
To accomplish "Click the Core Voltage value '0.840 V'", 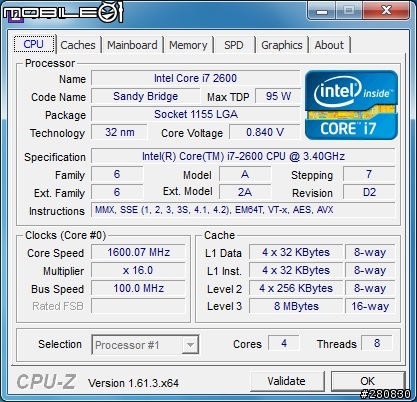I will point(265,132).
